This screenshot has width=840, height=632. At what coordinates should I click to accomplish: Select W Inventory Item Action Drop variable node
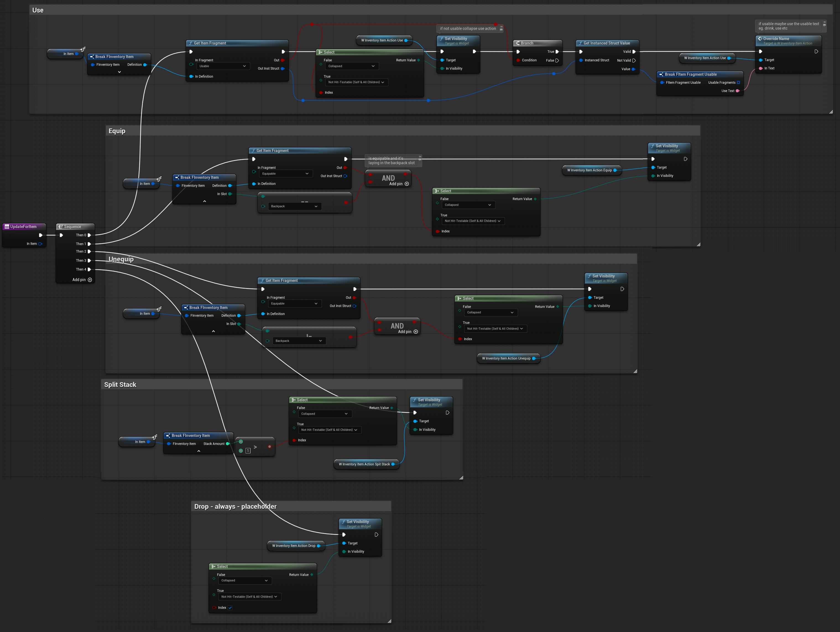coord(294,546)
